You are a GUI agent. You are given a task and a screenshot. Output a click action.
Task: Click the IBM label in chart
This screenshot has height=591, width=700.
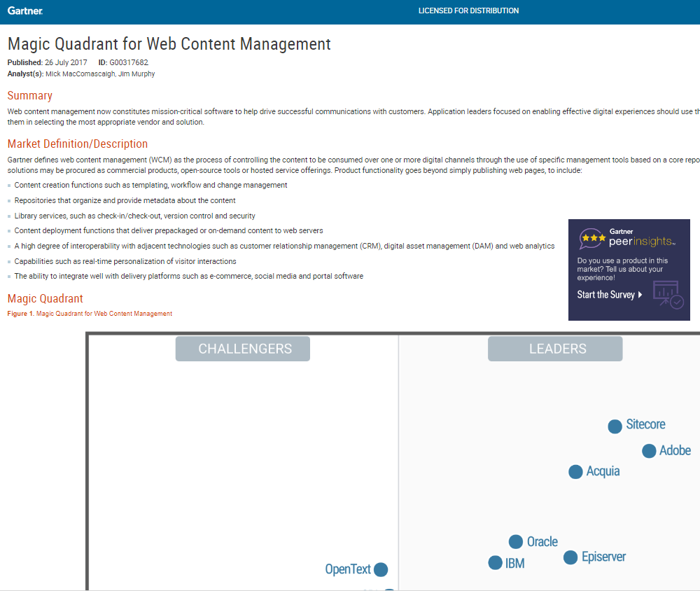click(x=514, y=563)
